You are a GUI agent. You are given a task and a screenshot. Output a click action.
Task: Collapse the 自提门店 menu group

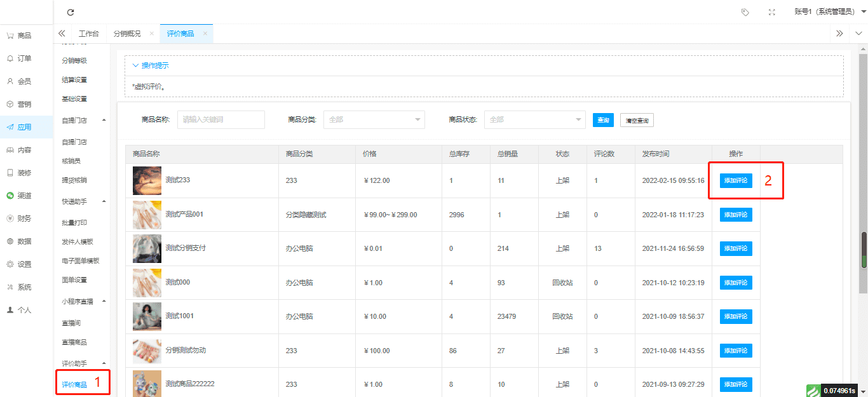(x=104, y=120)
